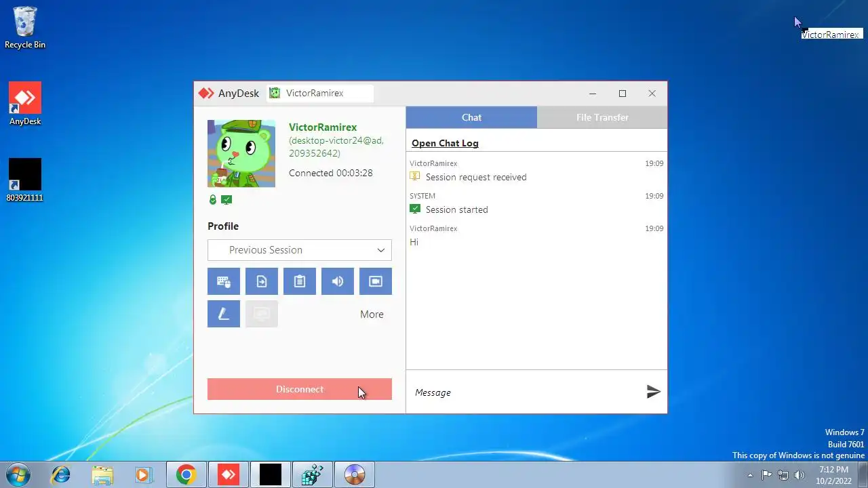Click the desktop-victor24@ad address text
The height and width of the screenshot is (488, 868).
(336, 147)
